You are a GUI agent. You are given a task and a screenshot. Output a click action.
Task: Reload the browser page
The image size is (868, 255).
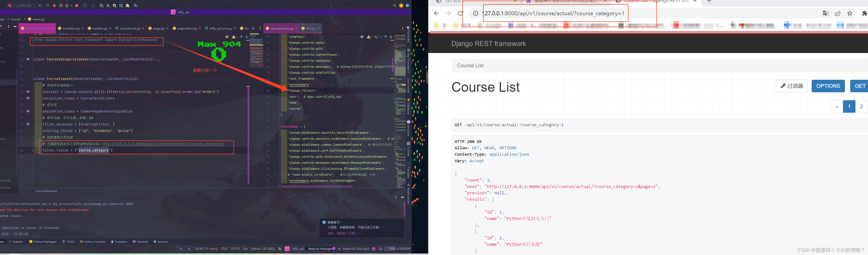(x=460, y=13)
